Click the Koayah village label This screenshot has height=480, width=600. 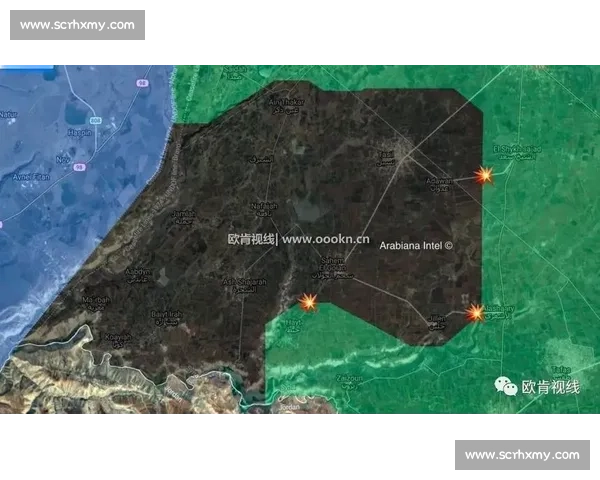118,341
